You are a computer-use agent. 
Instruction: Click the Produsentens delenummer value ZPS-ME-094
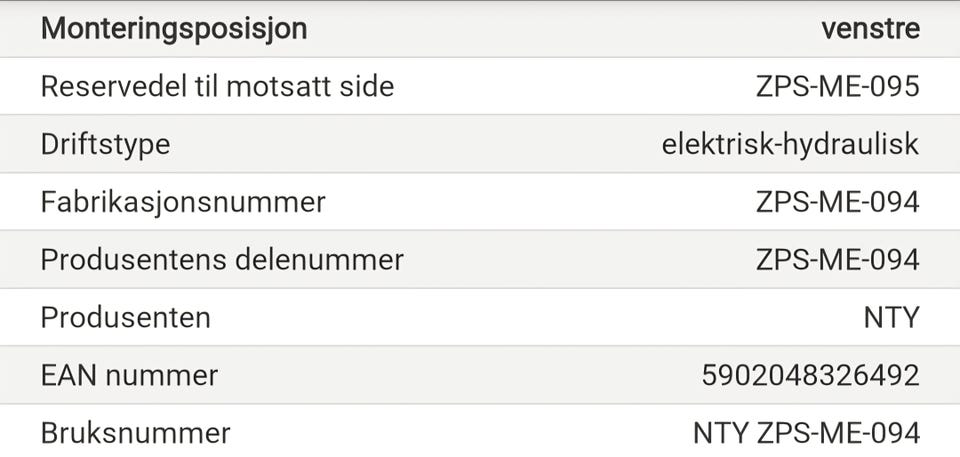pyautogui.click(x=837, y=260)
